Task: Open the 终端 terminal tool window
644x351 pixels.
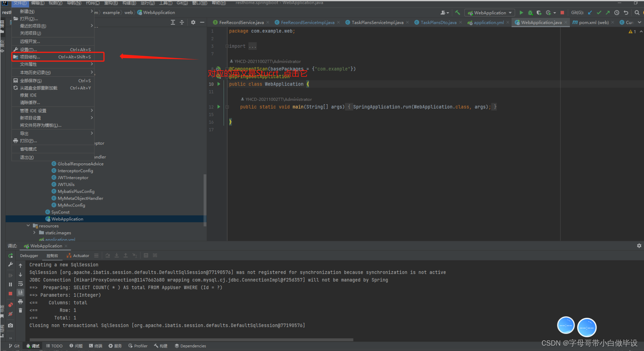Action: click(x=96, y=346)
